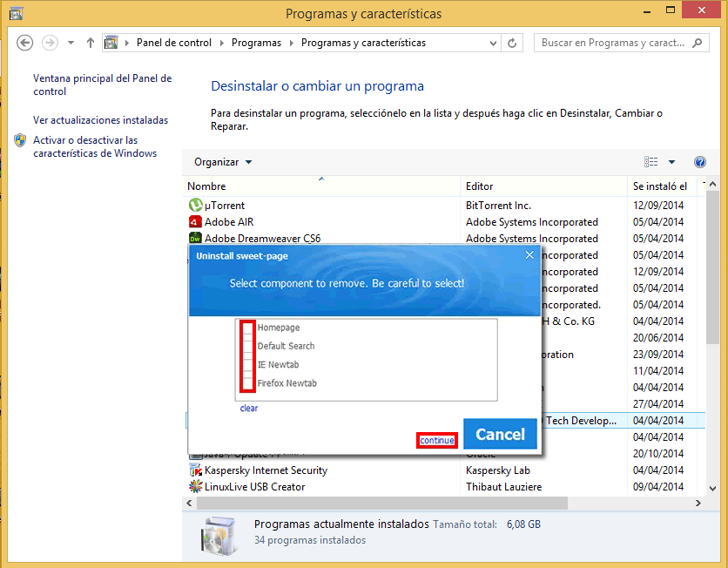Click Programas y características breadcrumb
The height and width of the screenshot is (568, 728).
click(363, 43)
